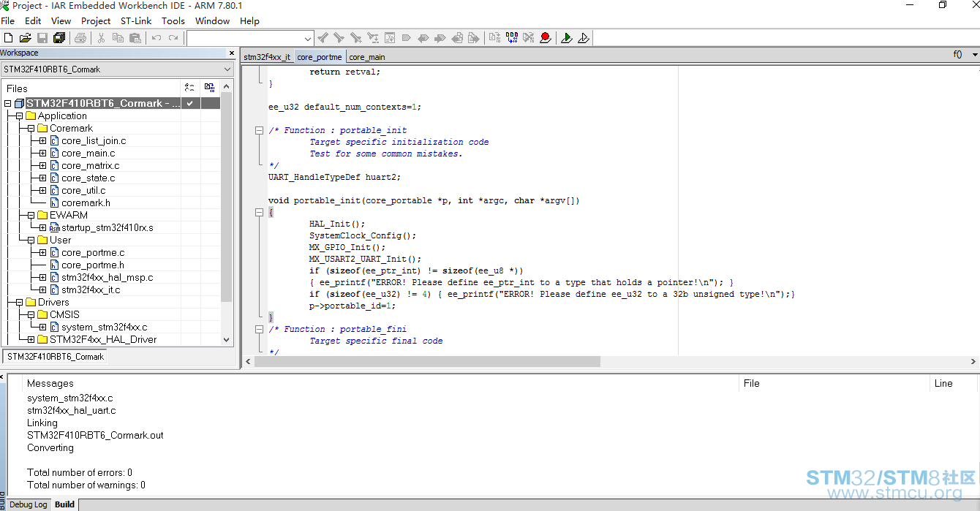Open the workspace configuration dropdown

point(227,69)
